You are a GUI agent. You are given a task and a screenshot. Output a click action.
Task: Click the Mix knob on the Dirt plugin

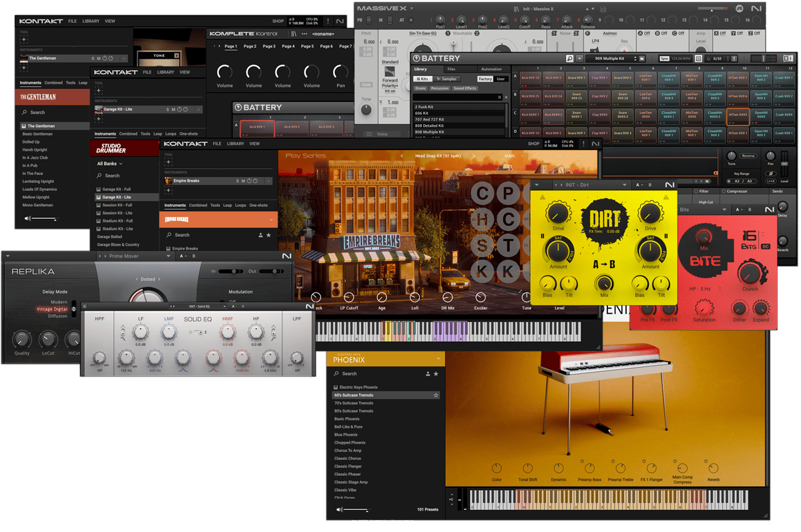[x=604, y=283]
